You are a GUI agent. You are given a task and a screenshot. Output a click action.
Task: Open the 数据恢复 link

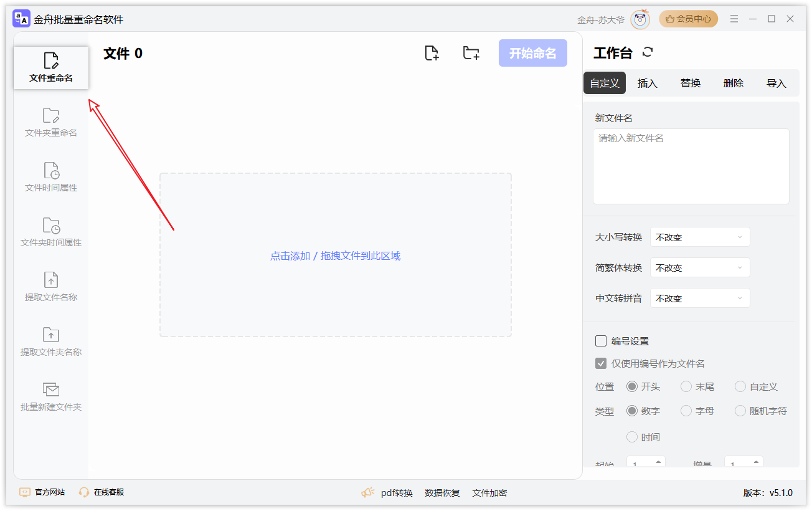point(442,493)
